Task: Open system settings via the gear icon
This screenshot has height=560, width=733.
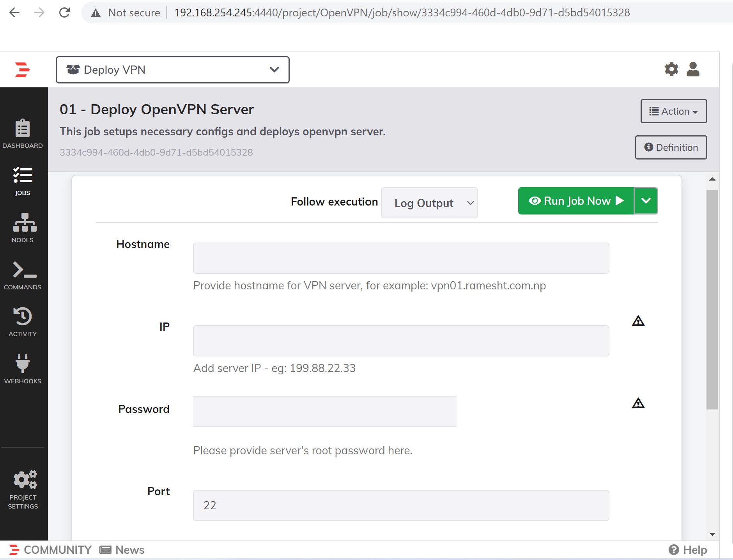Action: [671, 69]
